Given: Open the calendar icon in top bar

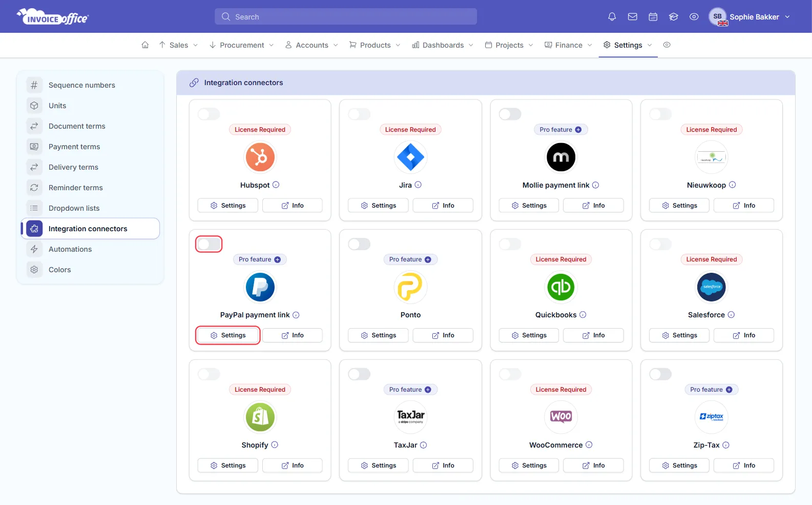Looking at the screenshot, I should 653,17.
